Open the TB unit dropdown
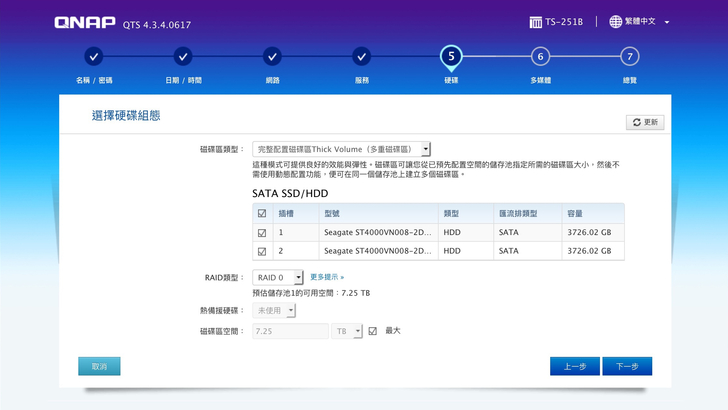 click(x=346, y=331)
